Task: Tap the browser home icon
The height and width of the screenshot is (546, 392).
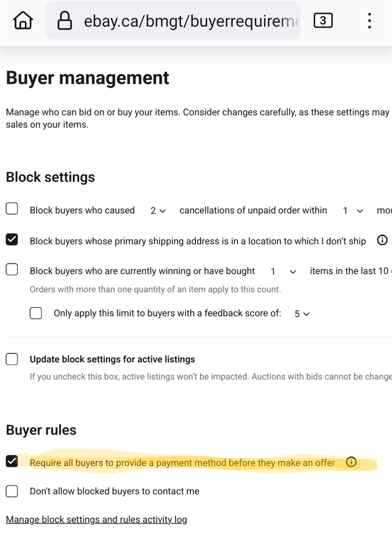Action: [23, 21]
